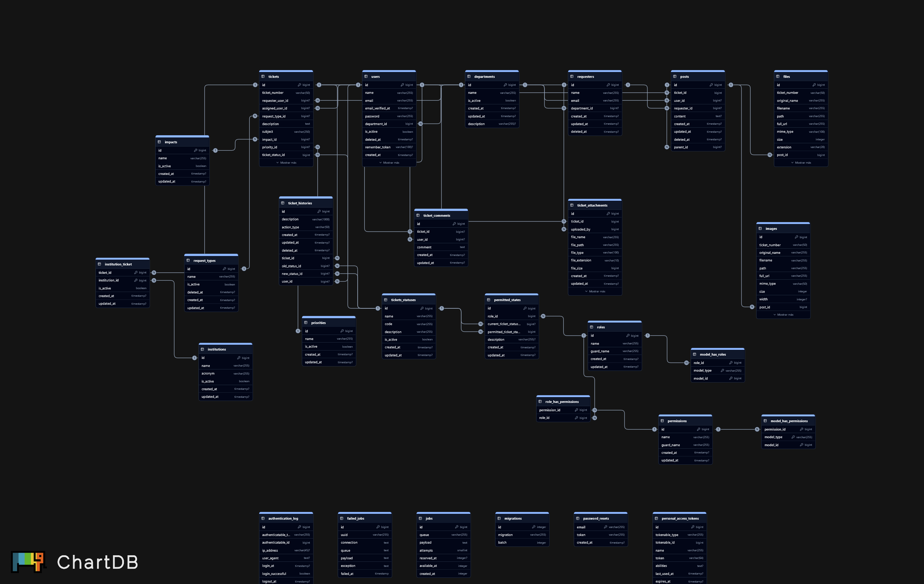Click the table icon beside permitted_states title
This screenshot has height=584, width=924.
pos(489,300)
